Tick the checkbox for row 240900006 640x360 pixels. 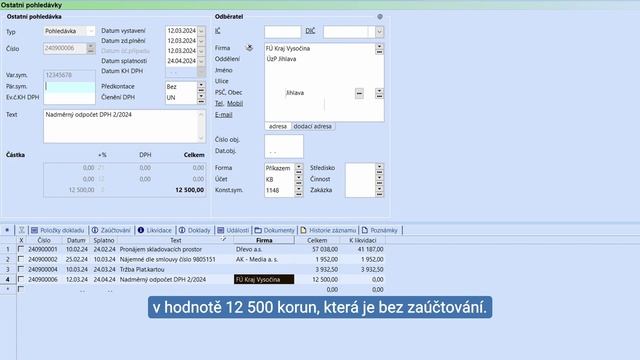(21, 280)
